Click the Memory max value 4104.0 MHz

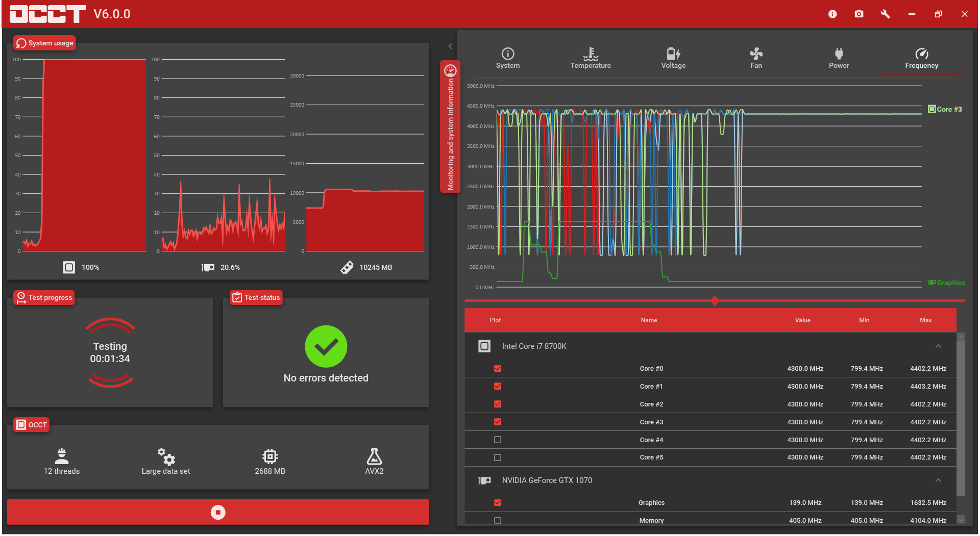[x=928, y=521]
